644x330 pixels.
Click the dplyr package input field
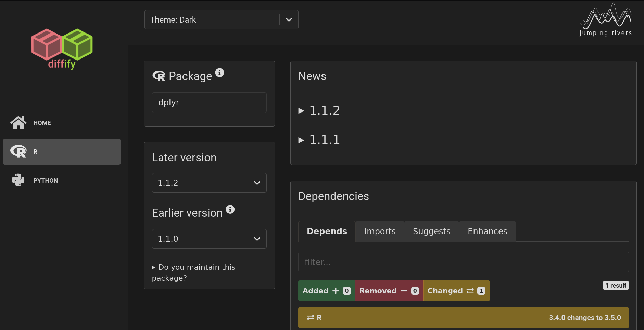pyautogui.click(x=209, y=103)
